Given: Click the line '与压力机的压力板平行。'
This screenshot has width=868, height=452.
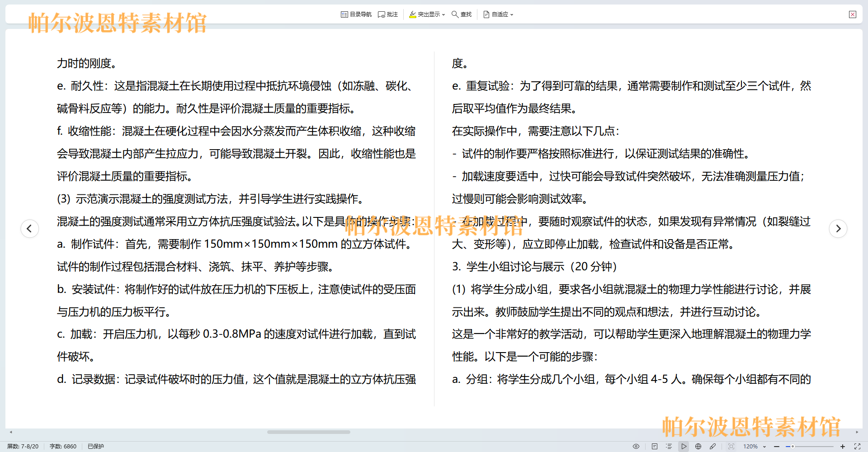Looking at the screenshot, I should (x=114, y=312).
